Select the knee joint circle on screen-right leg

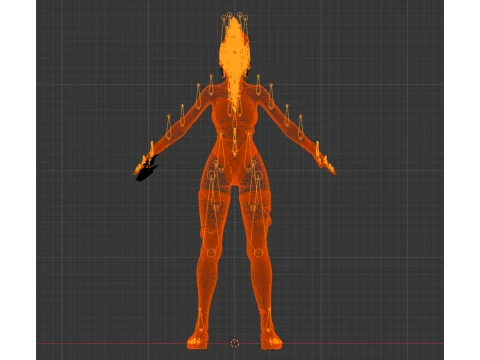tap(258, 253)
